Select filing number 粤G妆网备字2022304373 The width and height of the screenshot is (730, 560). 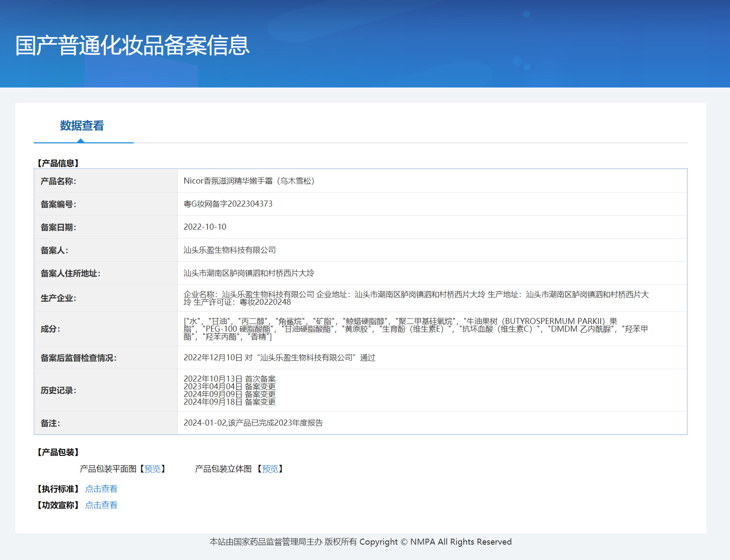[x=228, y=204]
